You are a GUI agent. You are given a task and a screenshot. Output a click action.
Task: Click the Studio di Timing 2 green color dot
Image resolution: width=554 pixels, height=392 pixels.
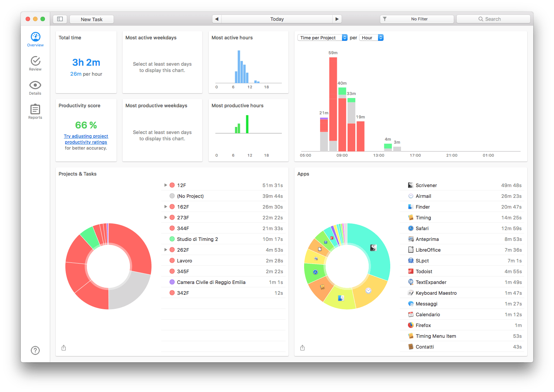click(x=172, y=239)
